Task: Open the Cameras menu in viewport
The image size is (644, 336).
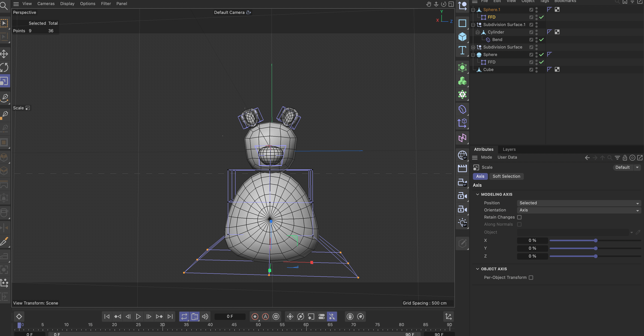Action: [46, 4]
